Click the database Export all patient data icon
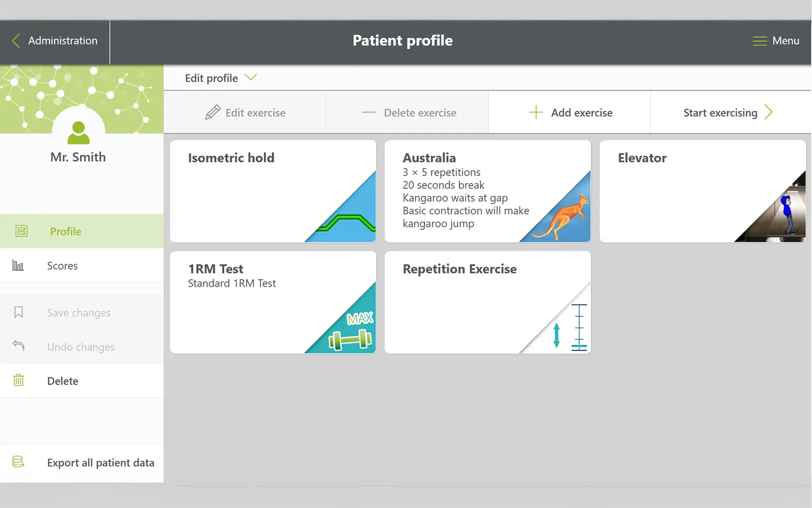This screenshot has width=812, height=508. pos(18,462)
